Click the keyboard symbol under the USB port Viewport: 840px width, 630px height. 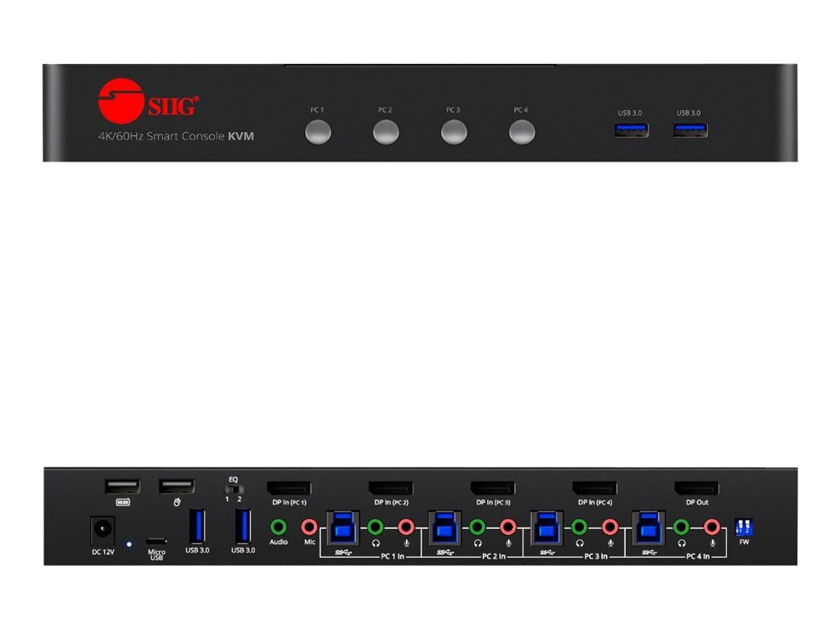tap(123, 503)
